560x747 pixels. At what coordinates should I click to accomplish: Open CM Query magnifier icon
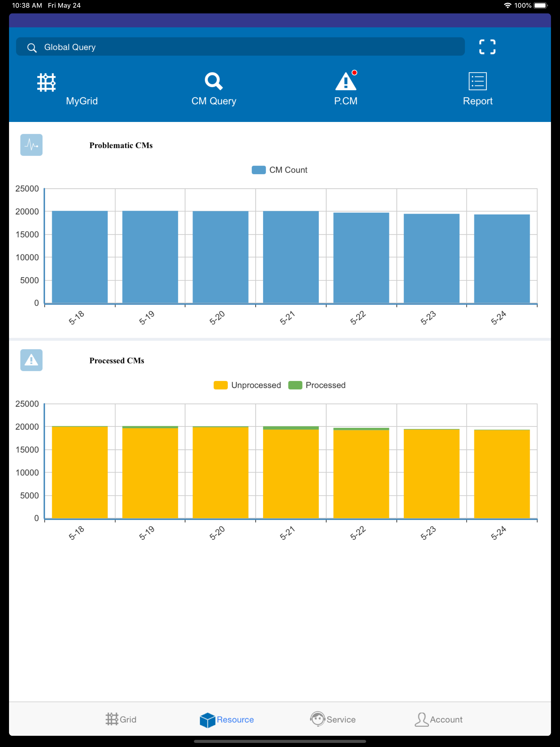(x=214, y=81)
